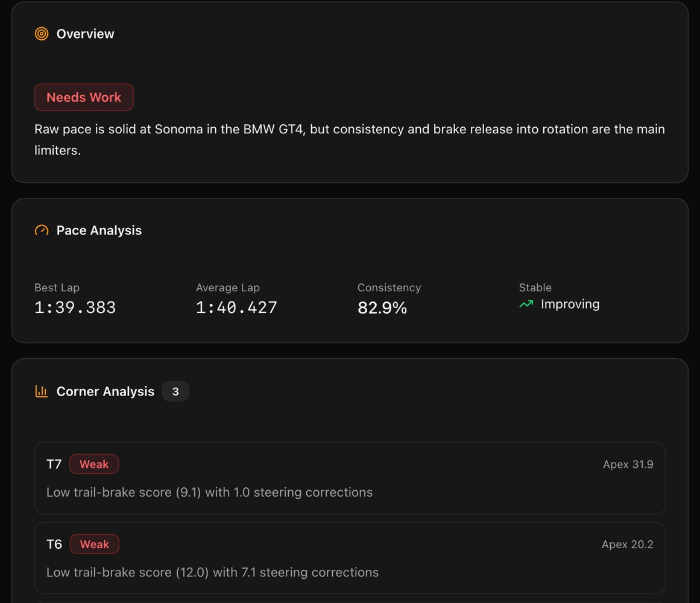Click the best lap time 1:39.383

(x=75, y=308)
